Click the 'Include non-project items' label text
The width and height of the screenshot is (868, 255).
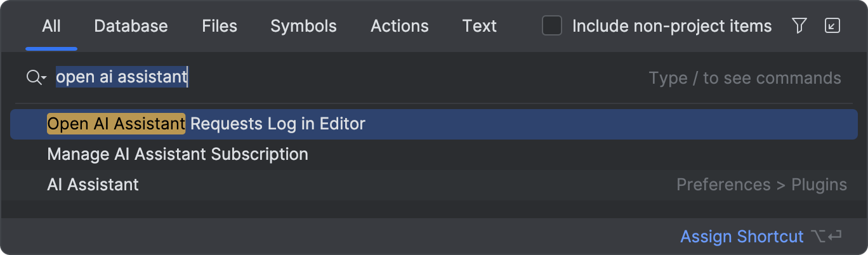pos(672,26)
